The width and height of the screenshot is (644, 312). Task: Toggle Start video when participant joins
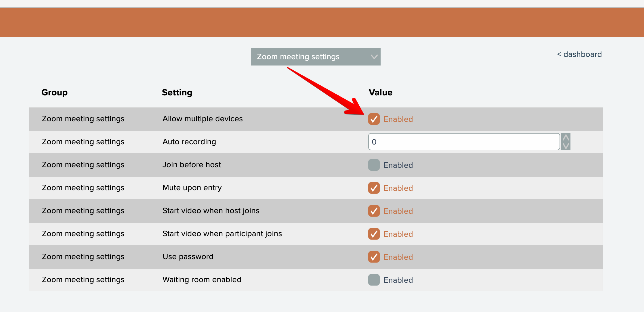374,234
